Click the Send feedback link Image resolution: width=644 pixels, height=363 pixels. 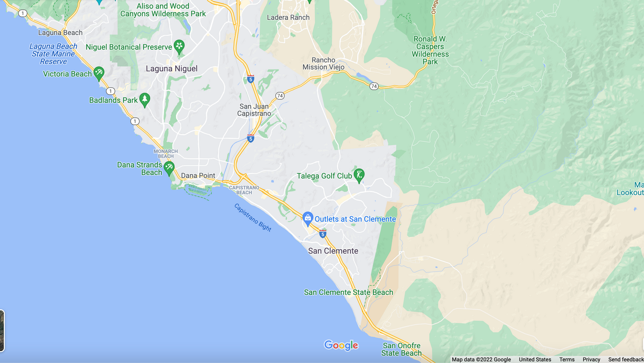coord(626,359)
